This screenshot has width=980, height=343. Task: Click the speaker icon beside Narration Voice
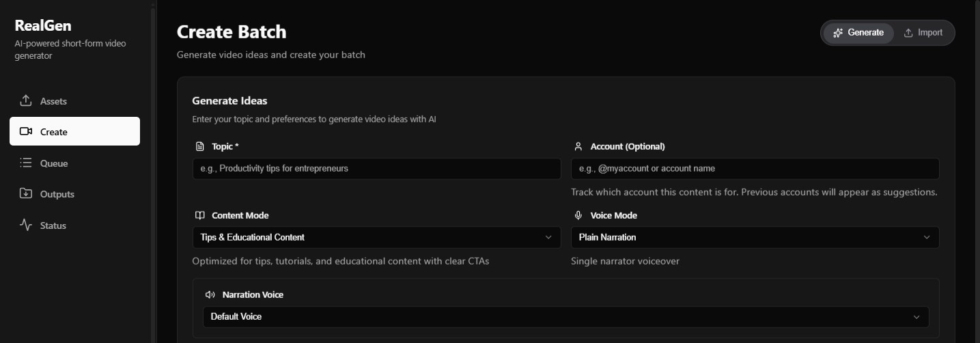coord(210,294)
